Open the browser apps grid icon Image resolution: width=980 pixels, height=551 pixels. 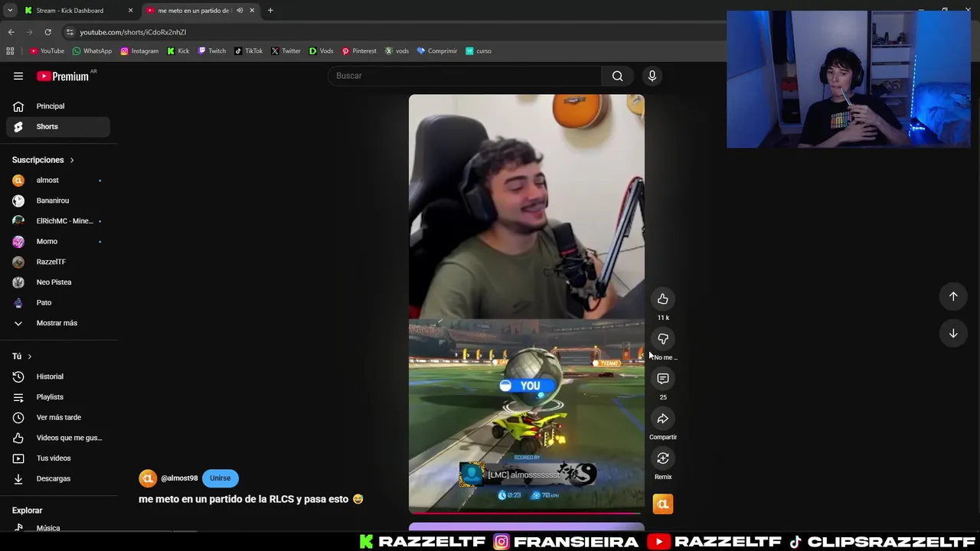10,51
